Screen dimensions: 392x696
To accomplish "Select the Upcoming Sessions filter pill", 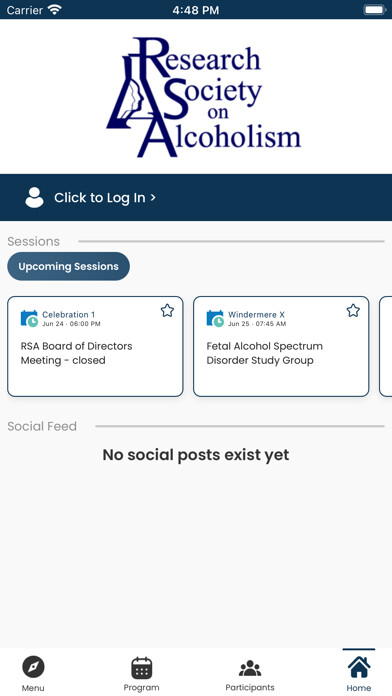I will 68,266.
